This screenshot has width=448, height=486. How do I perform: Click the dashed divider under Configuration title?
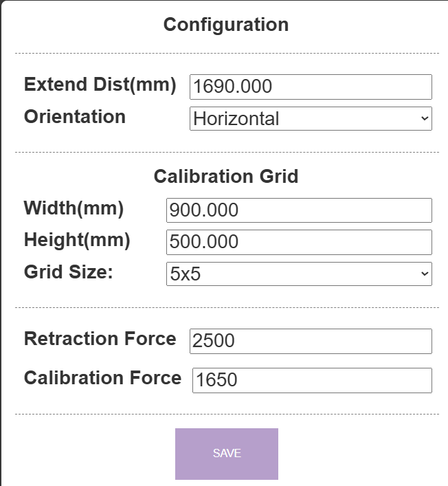point(226,53)
